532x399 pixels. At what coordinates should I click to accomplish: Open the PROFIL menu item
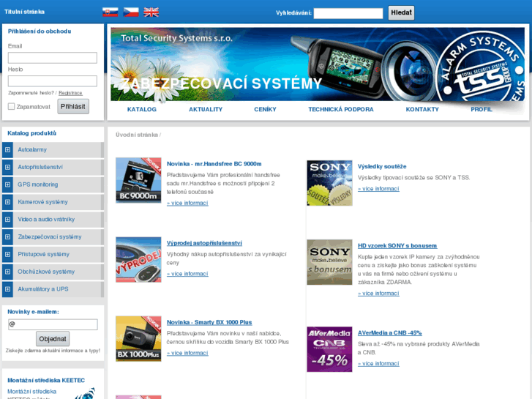pos(482,109)
